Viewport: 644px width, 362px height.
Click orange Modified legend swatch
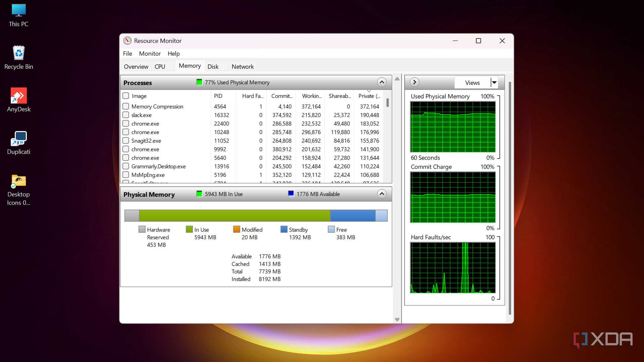(x=236, y=229)
